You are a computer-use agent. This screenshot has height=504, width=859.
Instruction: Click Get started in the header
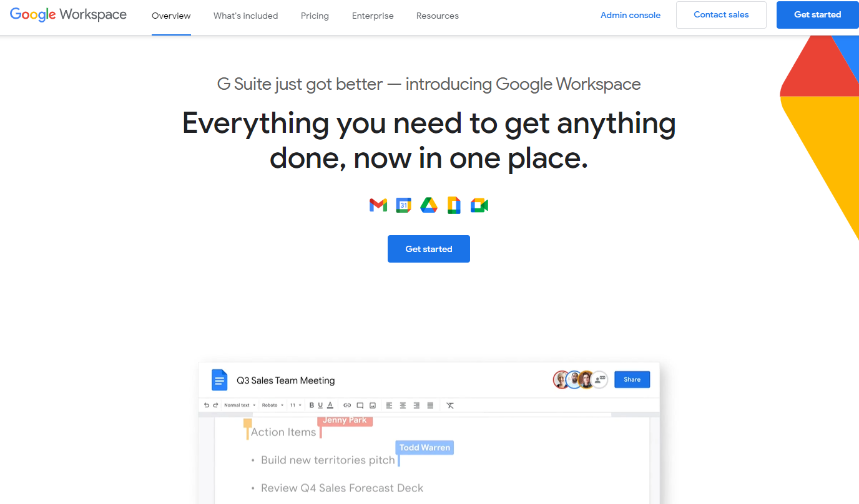(x=818, y=15)
